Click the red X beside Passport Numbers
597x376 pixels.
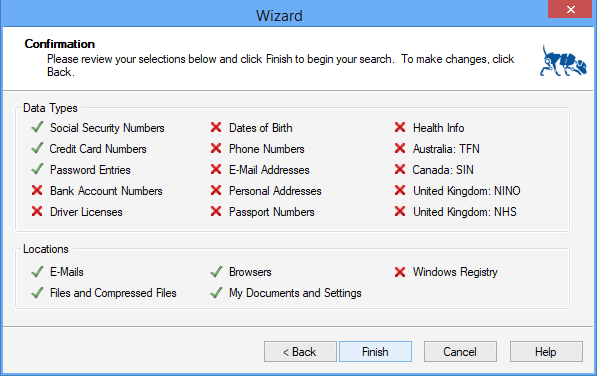[216, 211]
